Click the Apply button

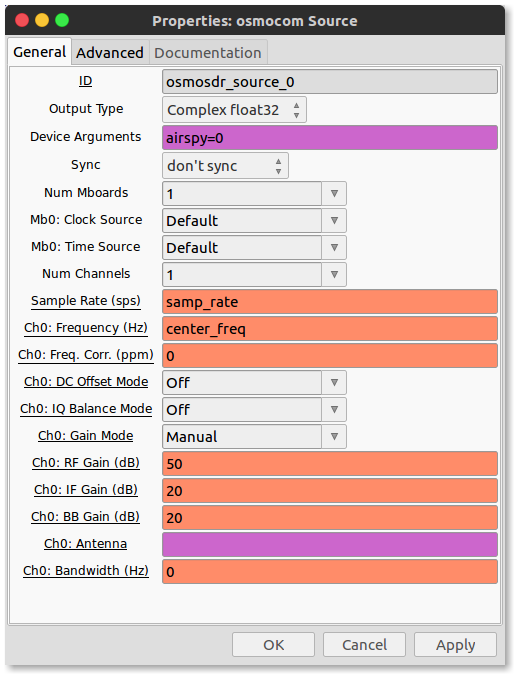pos(456,645)
